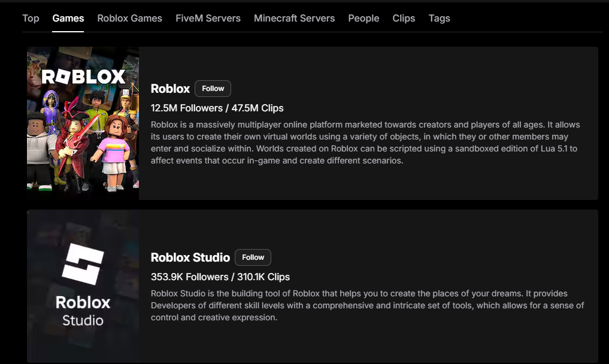Click the '12.5M Followers / 47.5M Clips' text
The height and width of the screenshot is (364, 609).
(217, 108)
